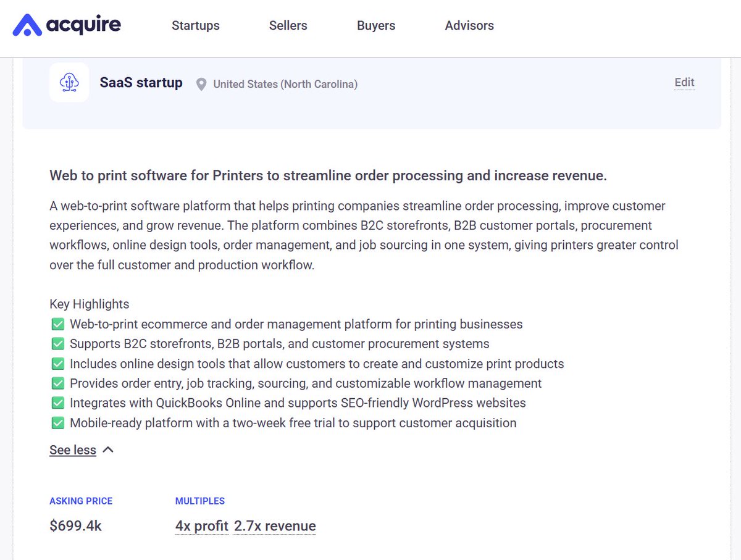Click the 4x profit multiple link
The height and width of the screenshot is (560, 741).
tap(202, 526)
